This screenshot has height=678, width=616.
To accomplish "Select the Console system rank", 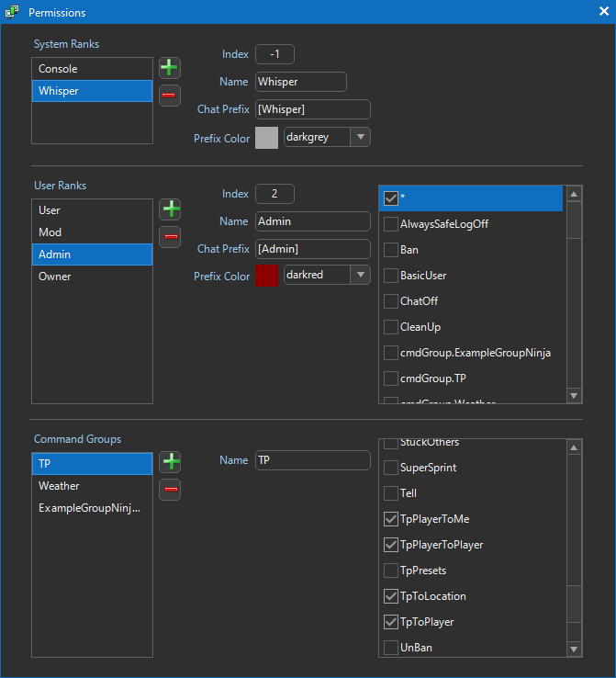I will [x=92, y=69].
